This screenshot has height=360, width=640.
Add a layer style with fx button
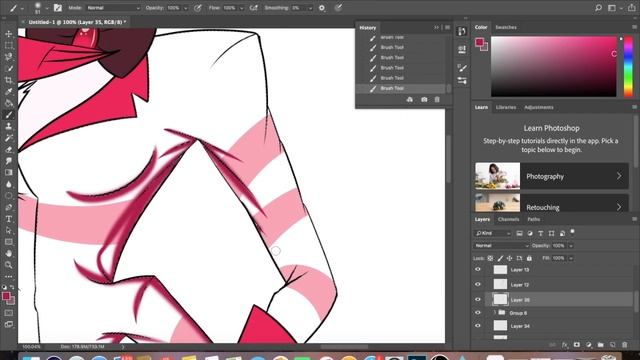click(x=564, y=345)
